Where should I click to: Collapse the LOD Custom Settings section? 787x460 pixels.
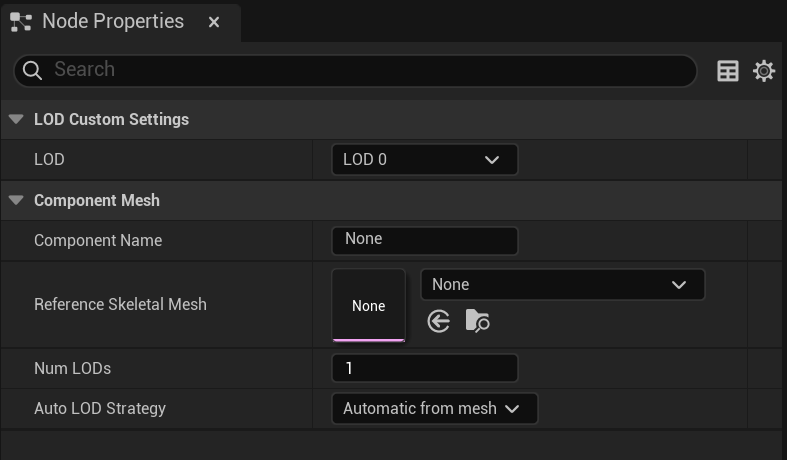click(x=16, y=119)
